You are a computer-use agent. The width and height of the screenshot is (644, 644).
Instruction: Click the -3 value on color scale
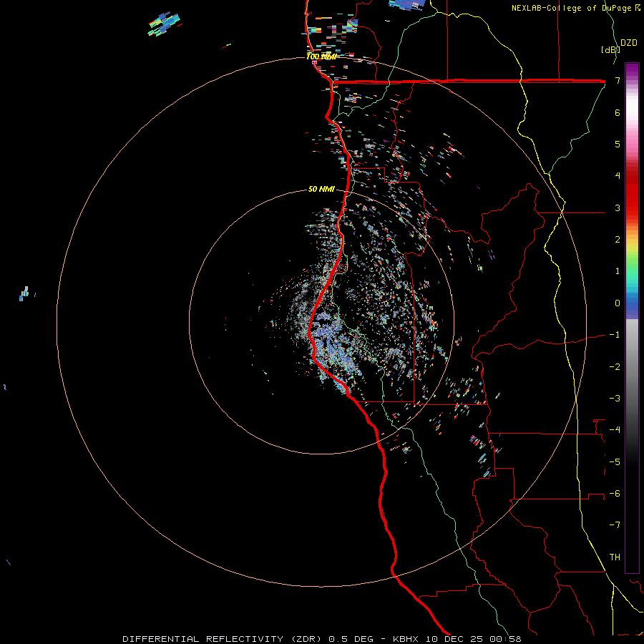[615, 399]
